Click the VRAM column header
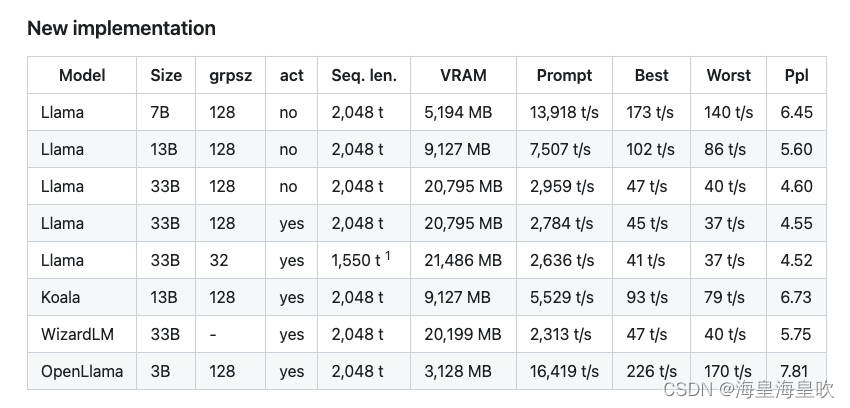This screenshot has height=408, width=850. pos(463,75)
